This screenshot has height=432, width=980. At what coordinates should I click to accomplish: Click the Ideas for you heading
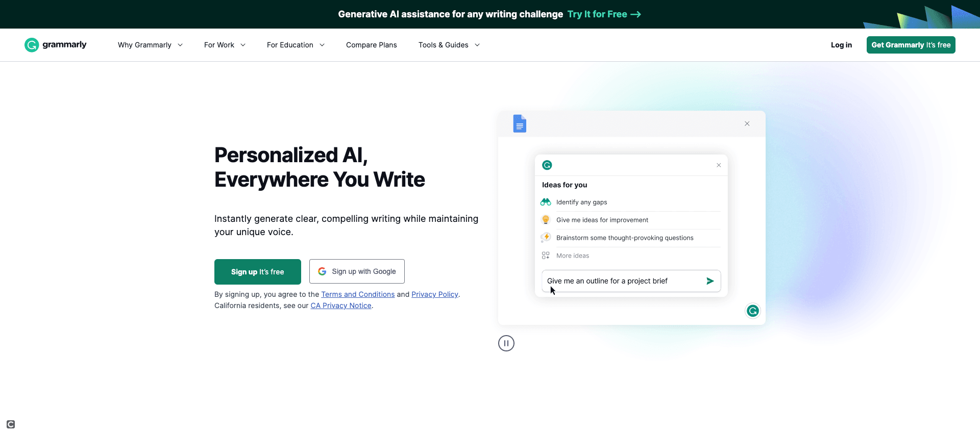565,185
